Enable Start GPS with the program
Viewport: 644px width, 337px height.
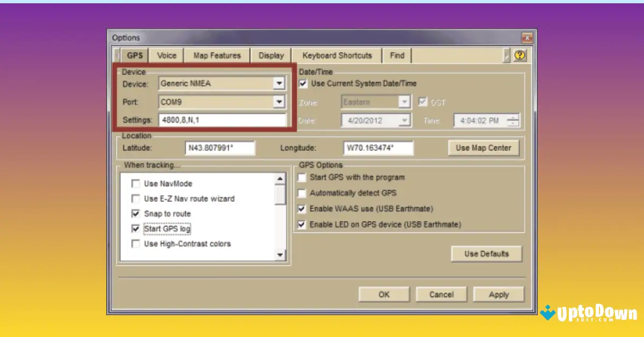(302, 178)
